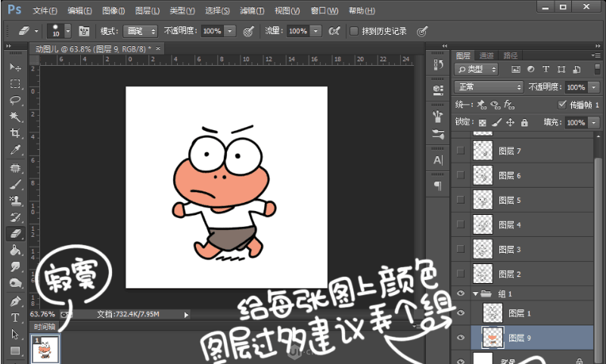Toggle pressure for opacity icon
The width and height of the screenshot is (606, 364).
coord(248,31)
